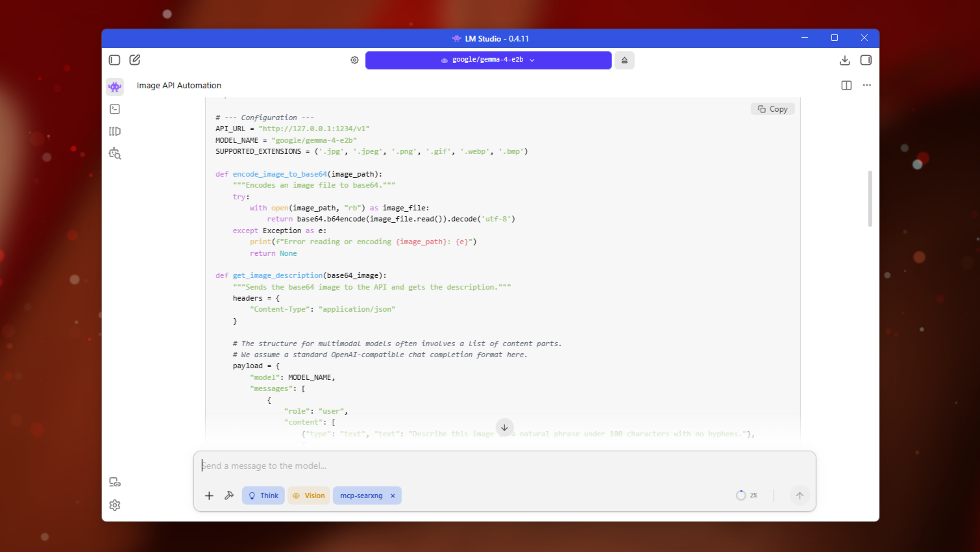Toggle the right settings sidebar
This screenshot has width=980, height=552.
866,60
